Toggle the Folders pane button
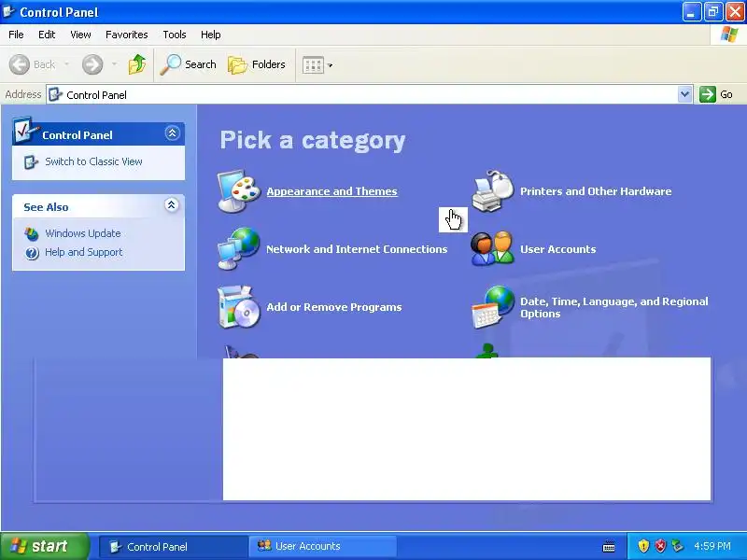 coord(257,64)
